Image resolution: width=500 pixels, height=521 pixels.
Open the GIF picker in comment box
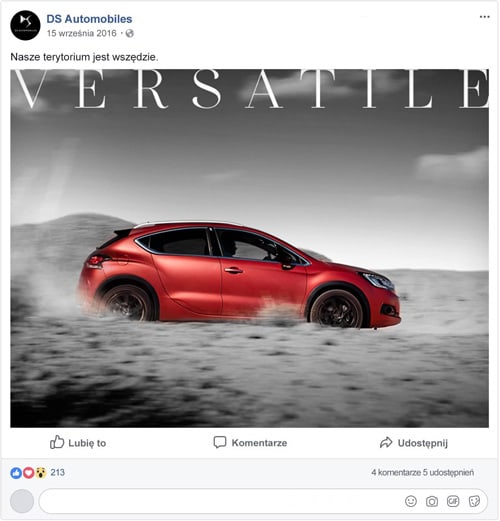coord(453,501)
